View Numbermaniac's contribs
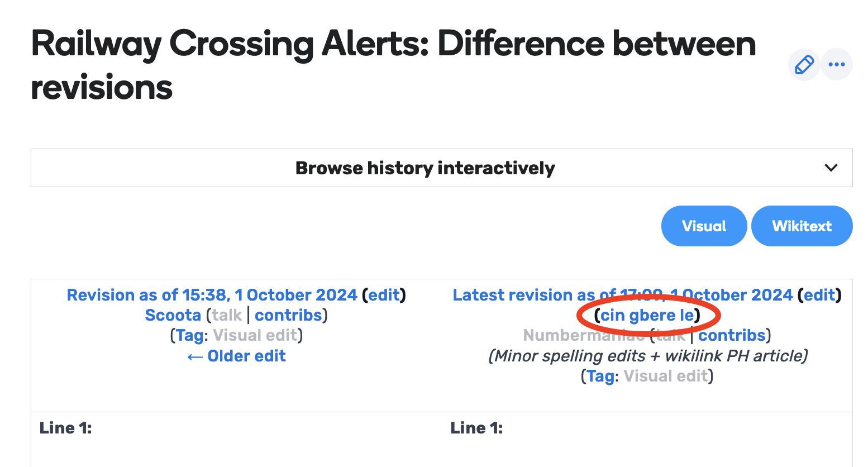 click(732, 335)
